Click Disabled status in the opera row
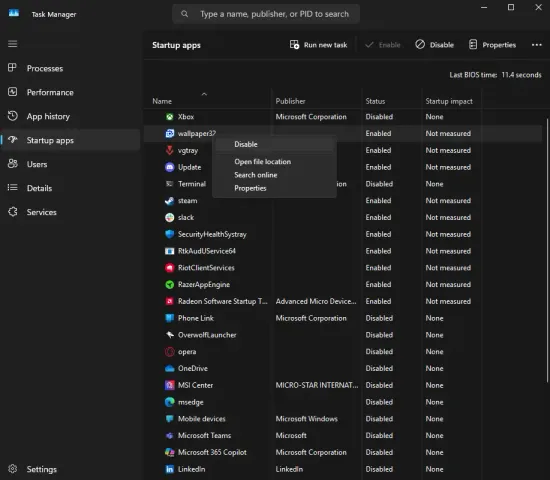The width and height of the screenshot is (550, 480). click(x=379, y=352)
